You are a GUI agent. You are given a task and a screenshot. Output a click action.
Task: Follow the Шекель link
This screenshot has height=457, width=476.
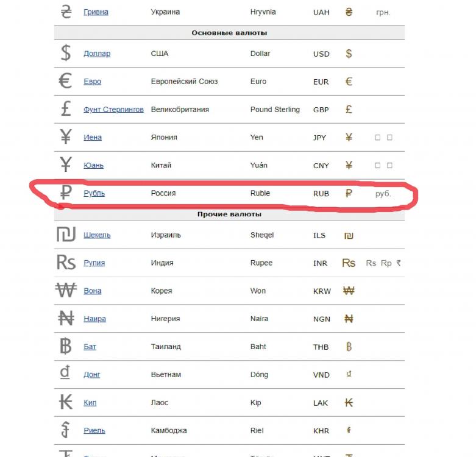(x=97, y=235)
